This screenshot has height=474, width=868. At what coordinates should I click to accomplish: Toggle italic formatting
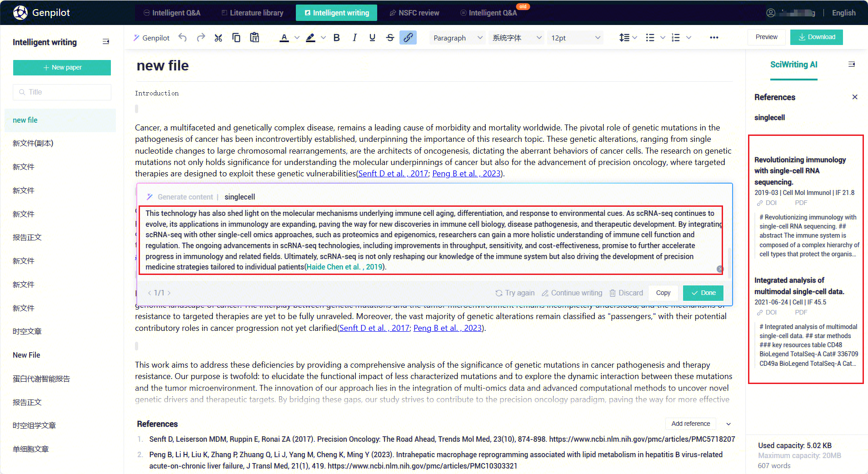tap(354, 38)
